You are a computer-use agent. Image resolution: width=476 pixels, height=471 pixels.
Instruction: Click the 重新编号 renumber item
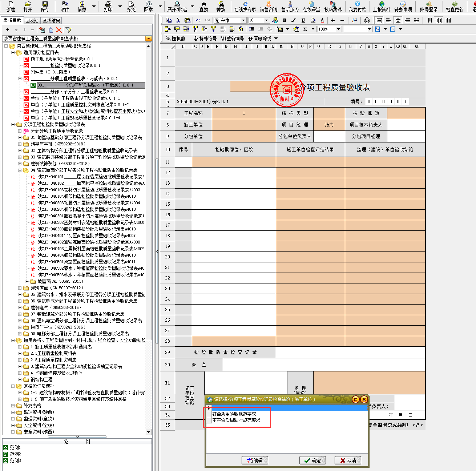pyautogui.click(x=232, y=39)
